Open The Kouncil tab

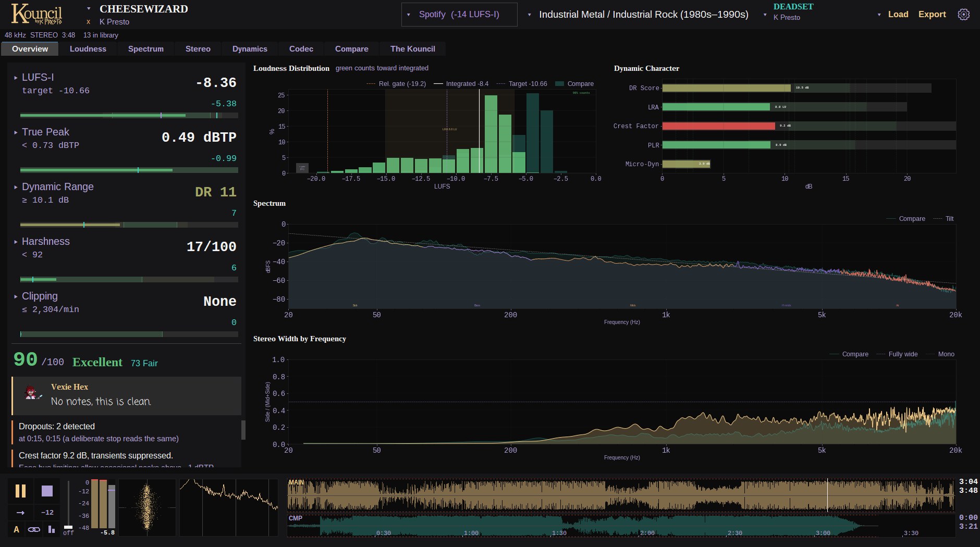click(x=413, y=49)
